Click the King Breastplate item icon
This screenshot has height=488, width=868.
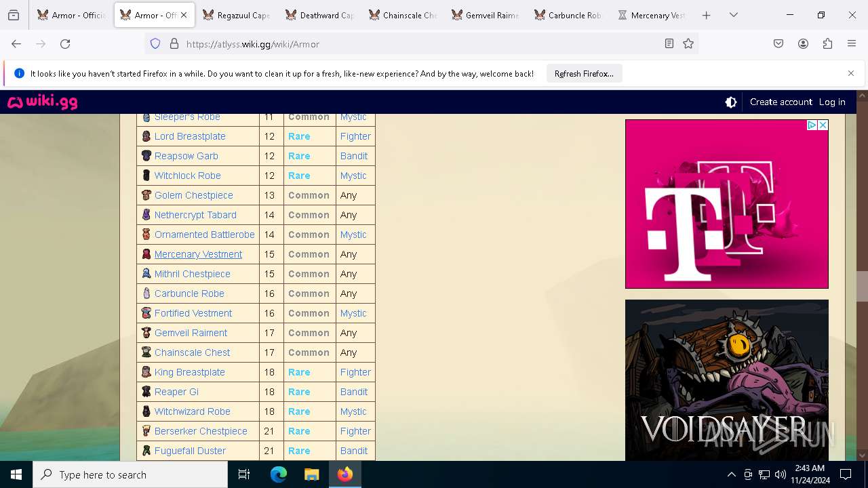tap(146, 372)
